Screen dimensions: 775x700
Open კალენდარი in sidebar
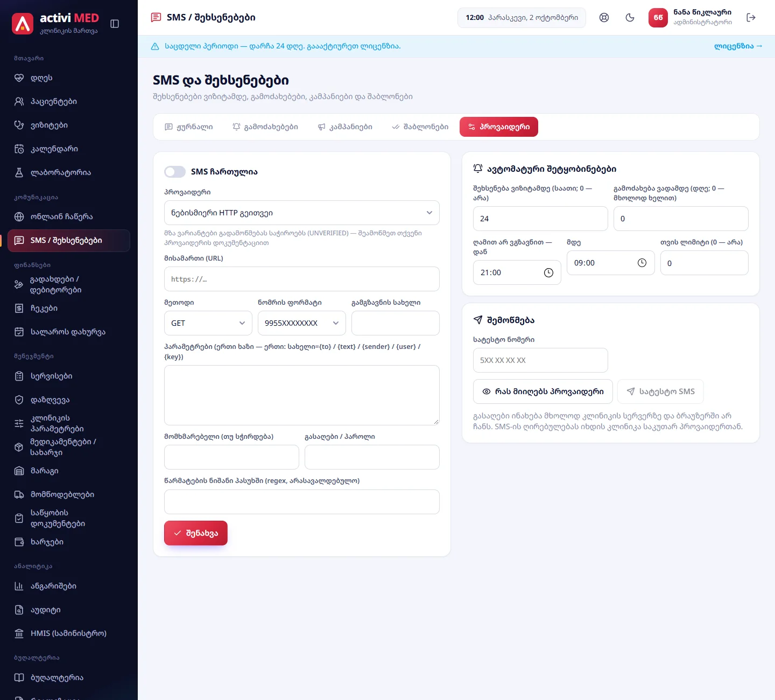pyautogui.click(x=69, y=149)
